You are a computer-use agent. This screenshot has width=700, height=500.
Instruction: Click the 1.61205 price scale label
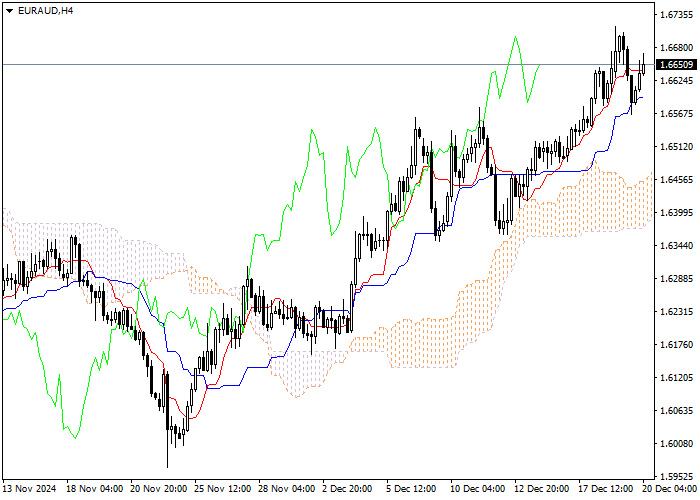(x=677, y=378)
